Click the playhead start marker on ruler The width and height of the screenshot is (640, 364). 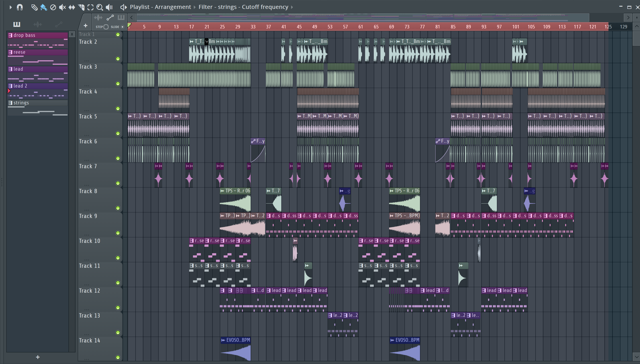(129, 25)
